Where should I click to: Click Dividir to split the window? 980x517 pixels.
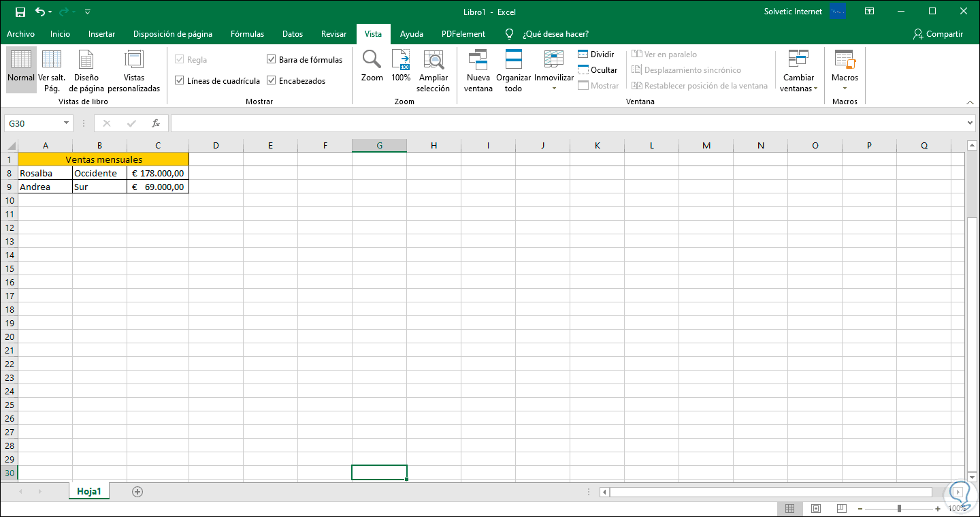click(595, 54)
